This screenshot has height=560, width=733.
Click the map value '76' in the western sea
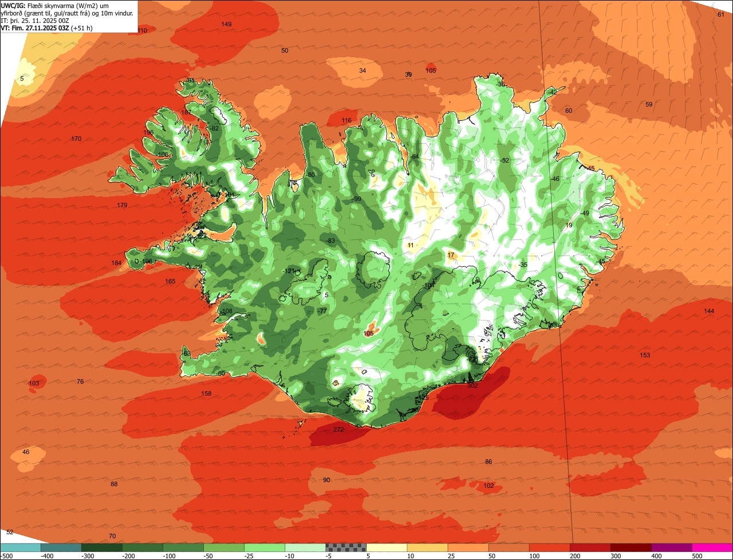pyautogui.click(x=80, y=381)
